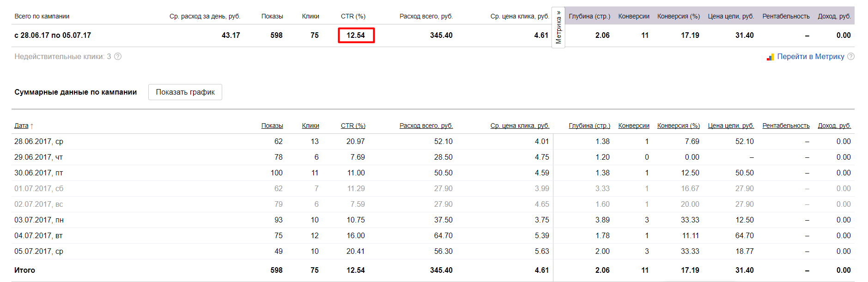Sort lower table by Конверсия (%) header
868x282 pixels.
tap(679, 126)
